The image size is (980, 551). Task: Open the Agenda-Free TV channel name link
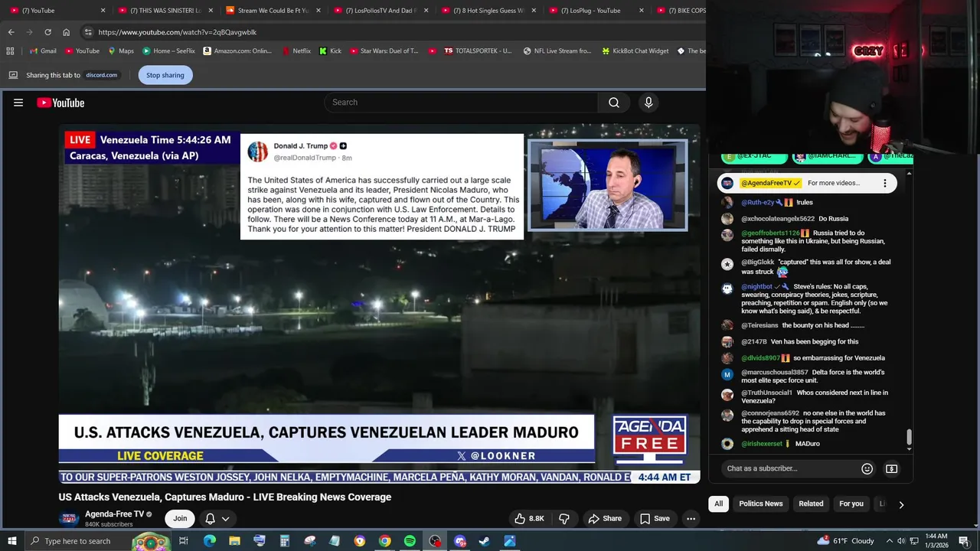coord(115,514)
